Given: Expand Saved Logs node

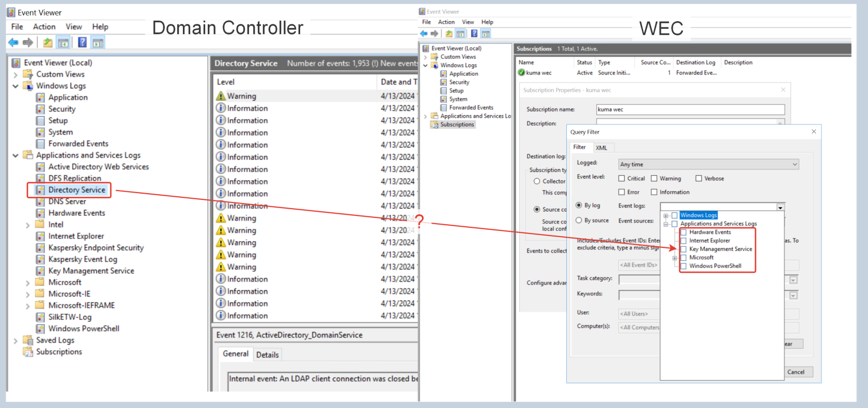Looking at the screenshot, I should 16,340.
